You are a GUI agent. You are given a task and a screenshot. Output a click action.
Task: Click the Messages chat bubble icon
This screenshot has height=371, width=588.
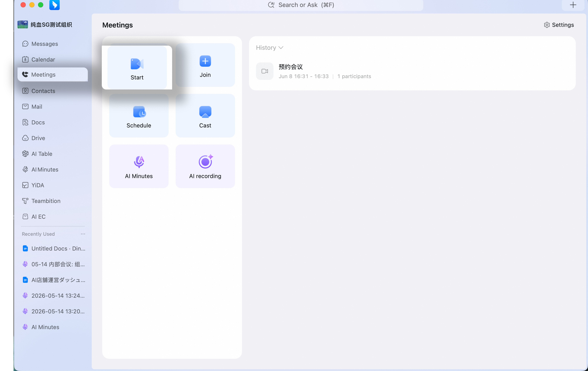pyautogui.click(x=25, y=44)
